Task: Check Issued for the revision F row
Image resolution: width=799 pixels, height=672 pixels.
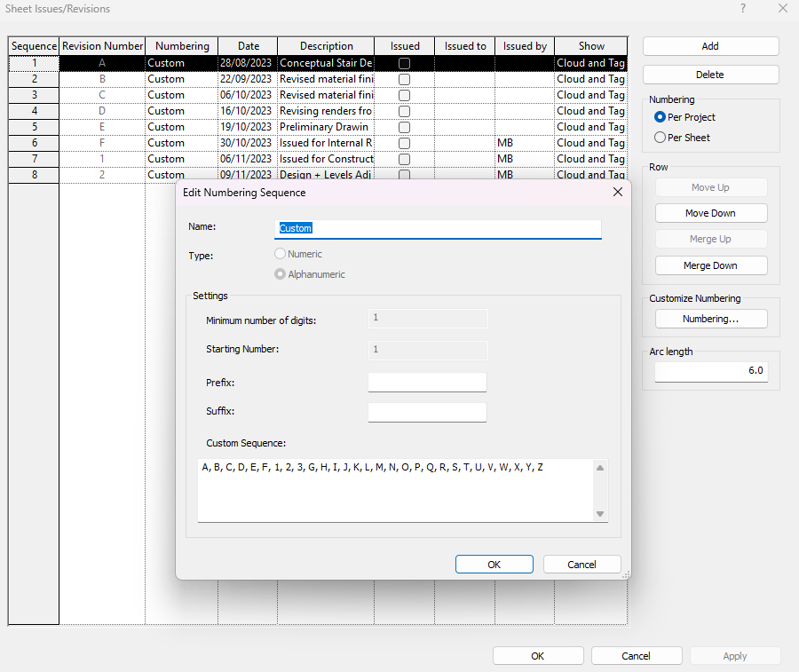Action: (404, 142)
